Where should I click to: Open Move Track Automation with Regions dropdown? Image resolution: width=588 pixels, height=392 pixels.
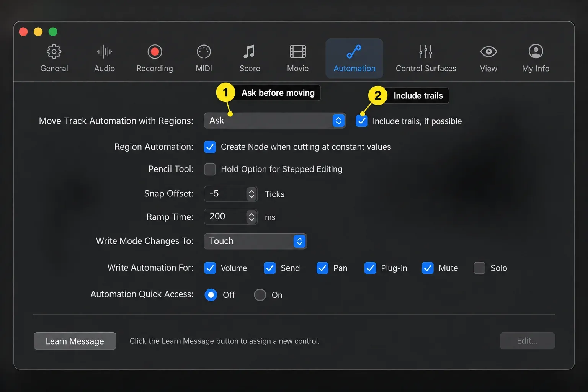[274, 121]
